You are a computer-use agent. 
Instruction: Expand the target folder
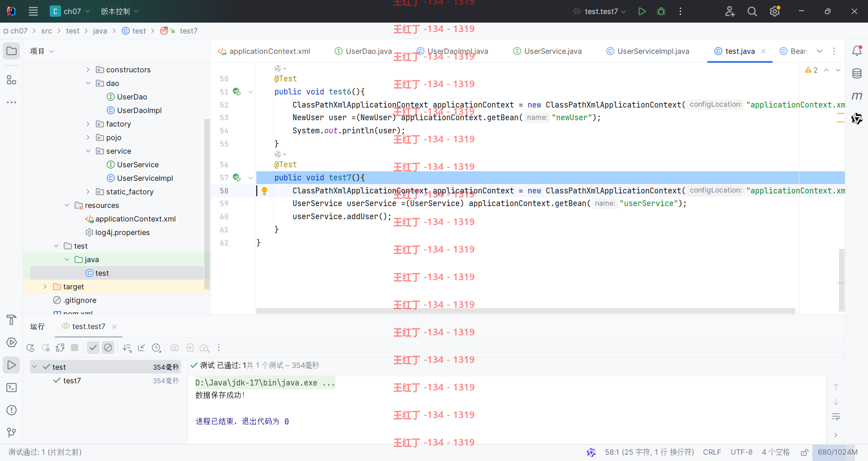point(45,287)
